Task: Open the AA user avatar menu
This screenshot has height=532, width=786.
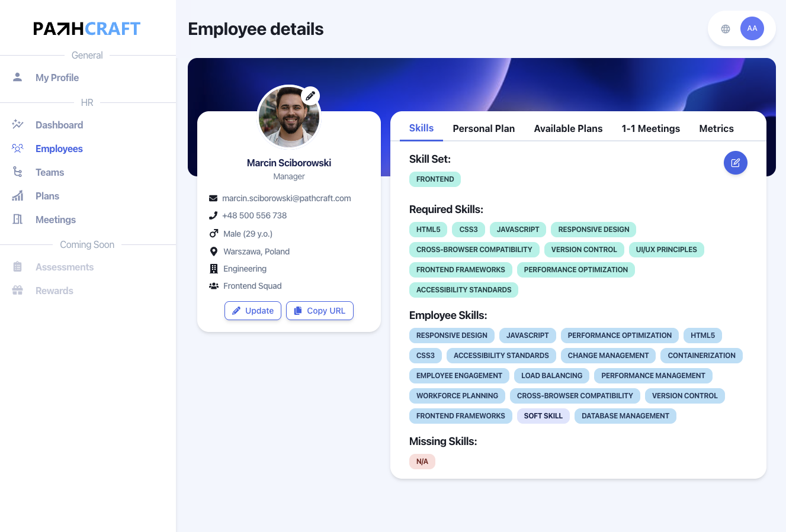Action: (752, 28)
